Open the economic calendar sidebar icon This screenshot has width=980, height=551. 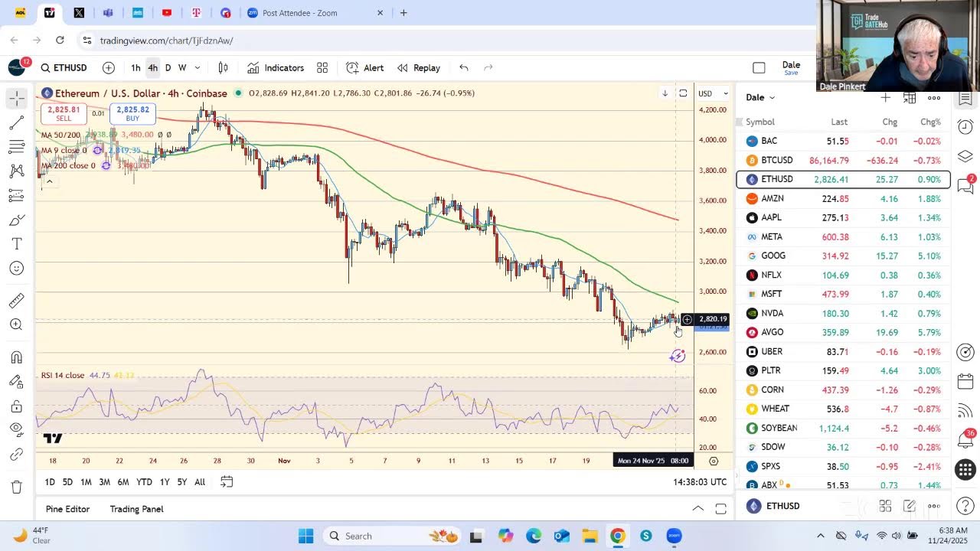click(965, 382)
